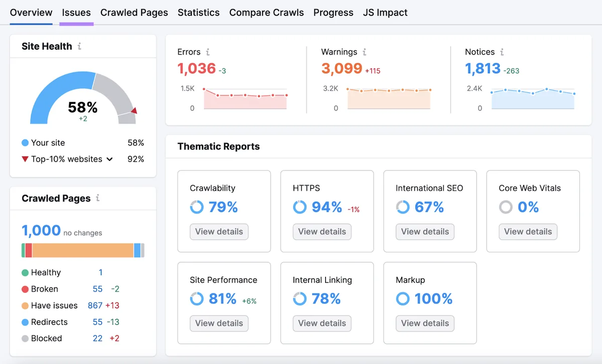
Task: Switch to the Progress tab
Action: [x=333, y=13]
